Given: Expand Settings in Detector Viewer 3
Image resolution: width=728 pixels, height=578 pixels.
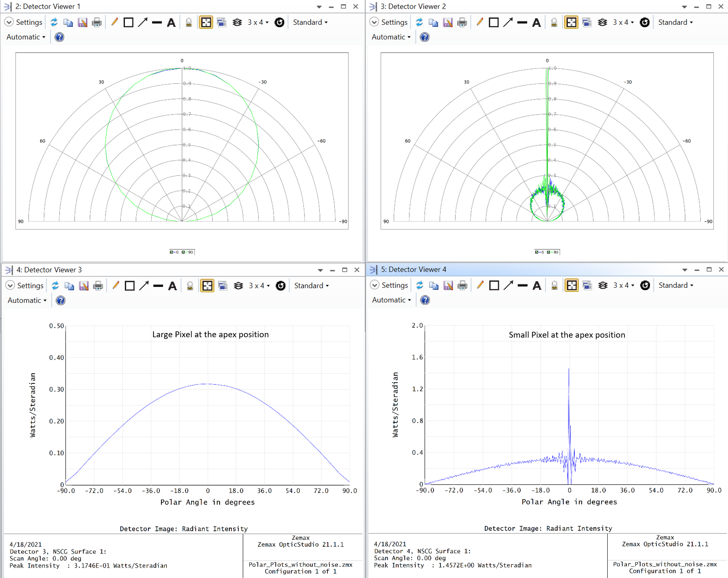Looking at the screenshot, I should [x=25, y=286].
